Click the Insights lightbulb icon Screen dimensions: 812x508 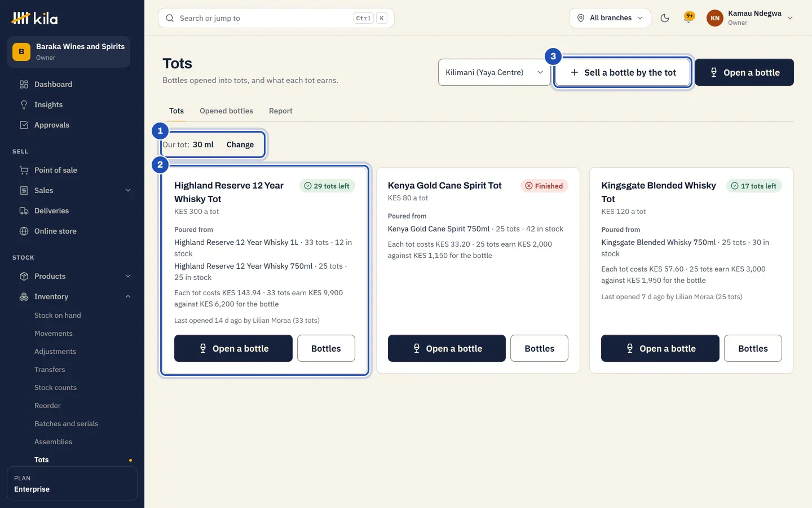point(24,104)
